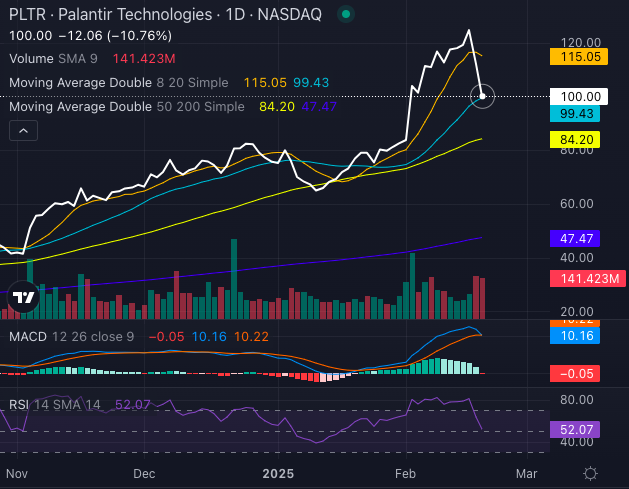Select the Moving Average Double 8 20 legend
The image size is (629, 489).
coord(118,82)
